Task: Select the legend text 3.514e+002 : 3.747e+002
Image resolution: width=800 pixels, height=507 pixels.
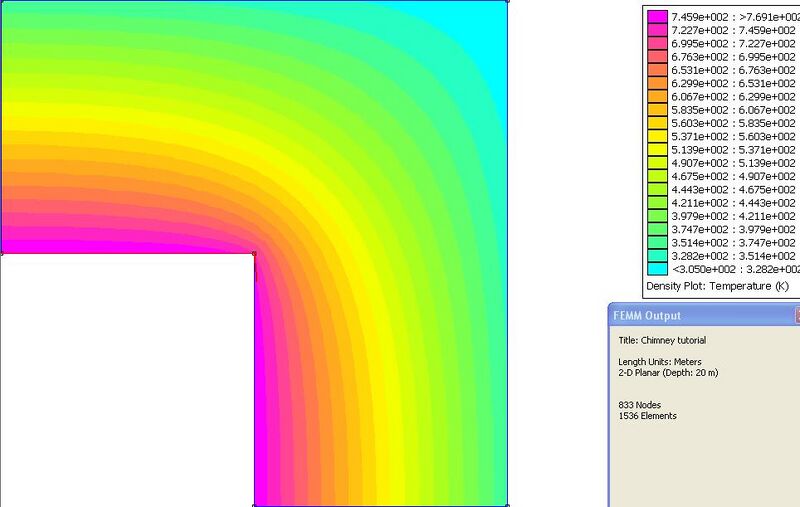Action: [733, 242]
